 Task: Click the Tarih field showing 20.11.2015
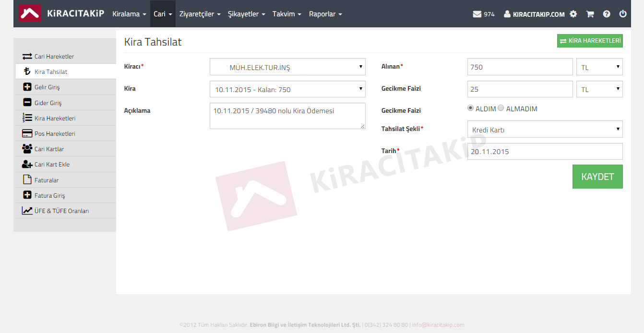tap(545, 151)
